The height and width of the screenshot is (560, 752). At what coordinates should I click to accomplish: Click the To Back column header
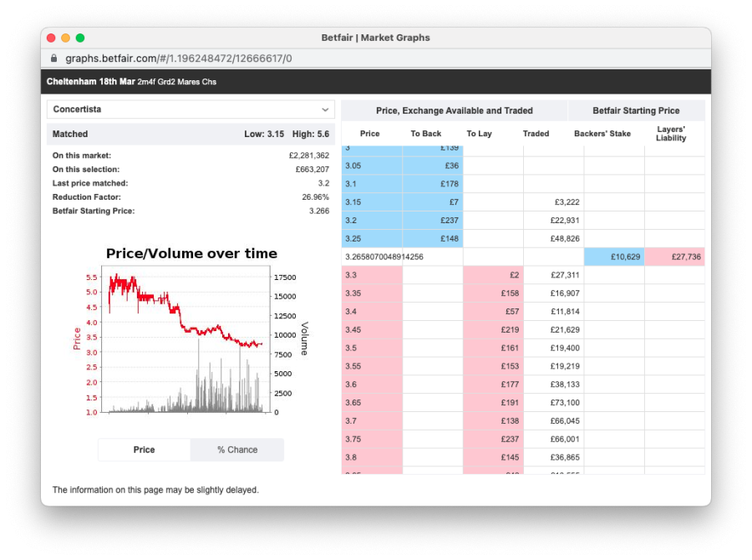click(x=426, y=134)
